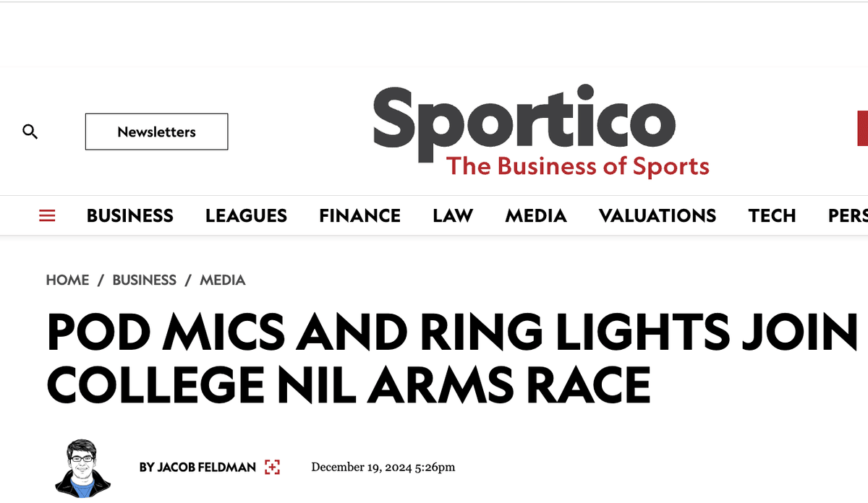The height and width of the screenshot is (503, 868).
Task: Go to the Tech section
Action: point(772,215)
